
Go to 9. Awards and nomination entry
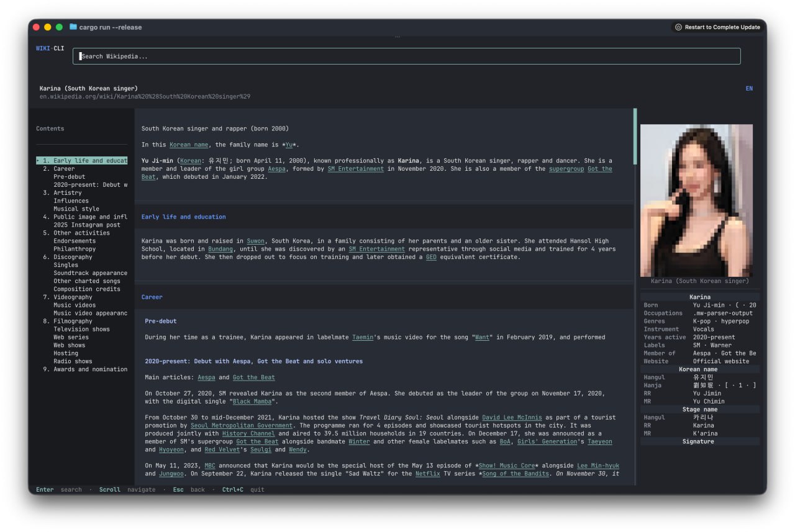[x=85, y=369]
